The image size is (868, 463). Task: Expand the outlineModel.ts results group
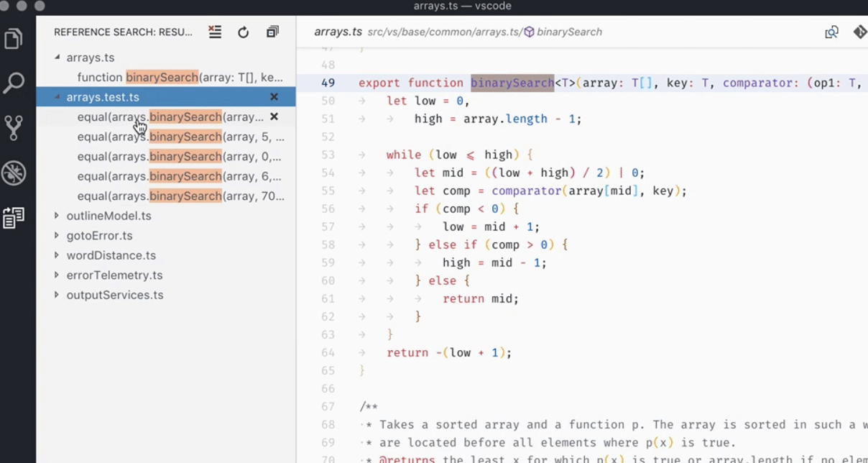point(57,216)
